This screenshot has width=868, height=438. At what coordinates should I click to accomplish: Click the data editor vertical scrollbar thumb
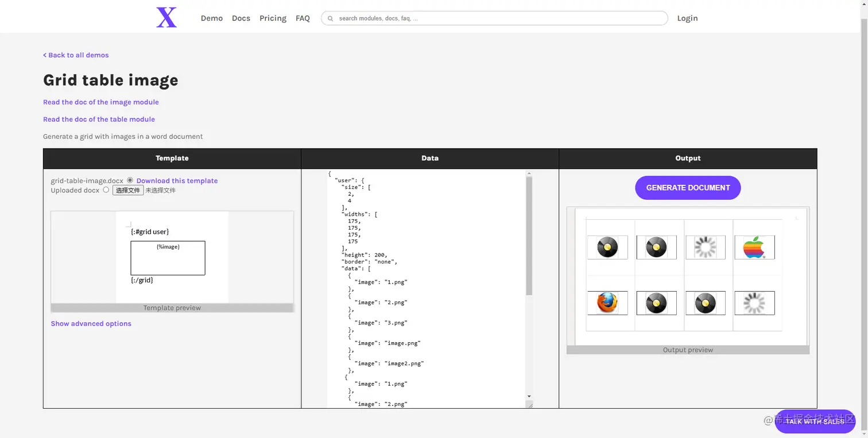point(529,236)
